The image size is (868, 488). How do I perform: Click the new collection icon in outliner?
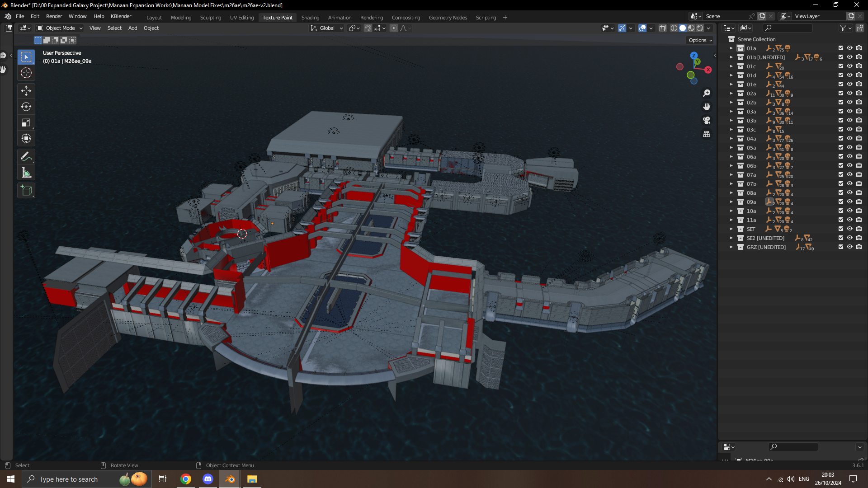pos(860,28)
